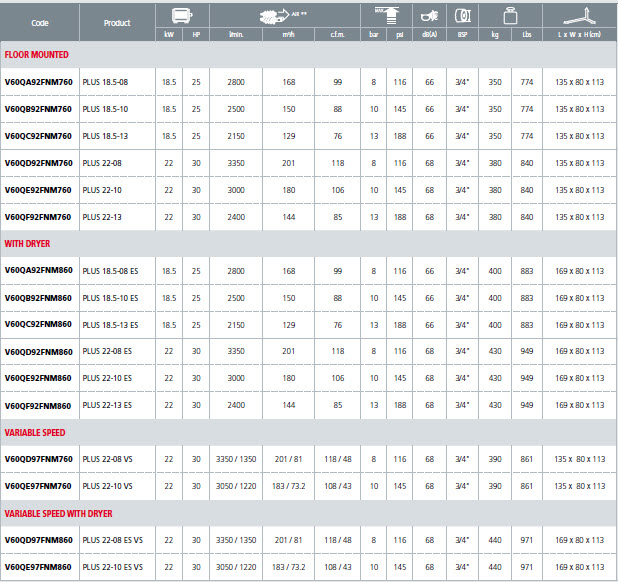Image resolution: width=618 pixels, height=582 pixels.
Task: Click code V60QF92FNM860
Action: pyautogui.click(x=38, y=406)
